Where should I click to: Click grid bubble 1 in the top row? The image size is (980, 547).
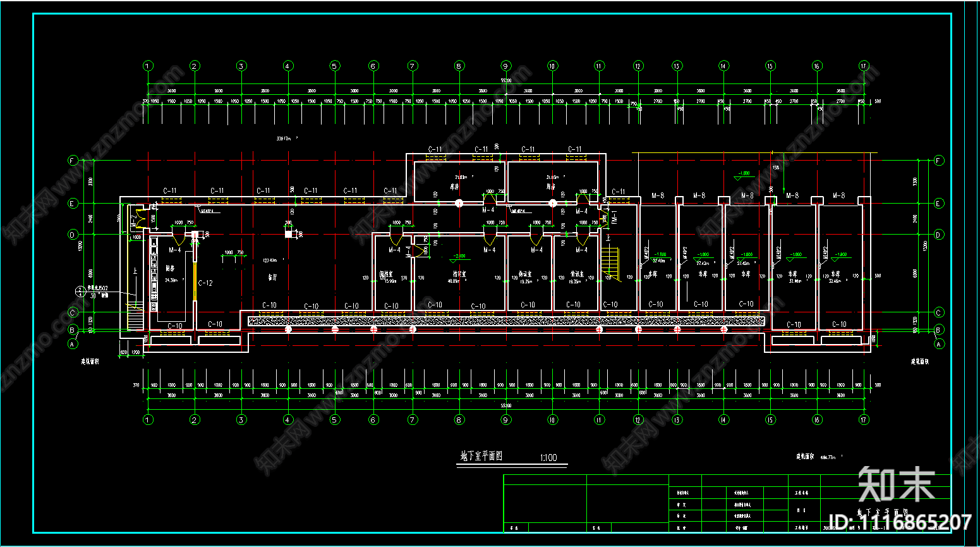tap(148, 66)
